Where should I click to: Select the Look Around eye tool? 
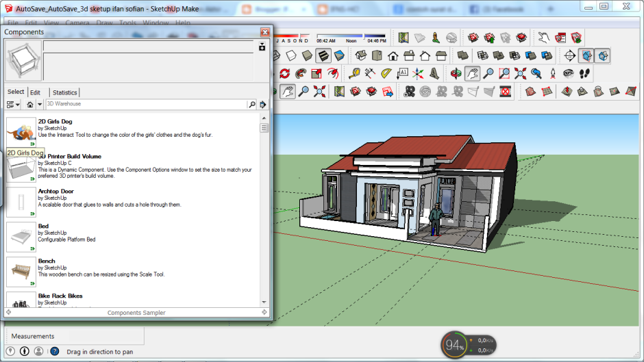(x=569, y=73)
